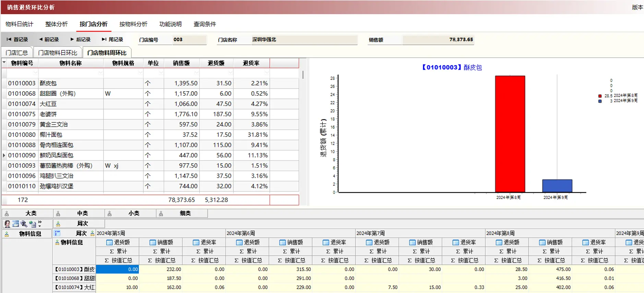644x293 pixels.
Task: Click the blue layout icon left of 周次 header
Action: pos(57,233)
